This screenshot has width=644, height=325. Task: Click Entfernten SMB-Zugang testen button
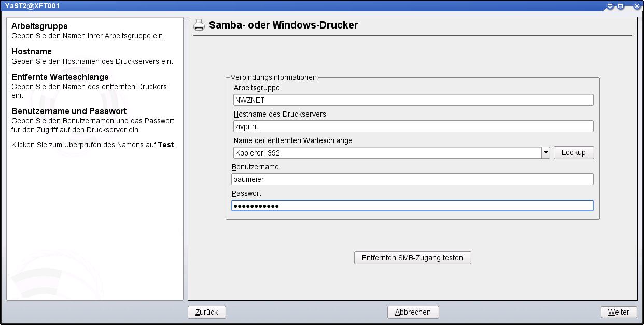coord(412,258)
